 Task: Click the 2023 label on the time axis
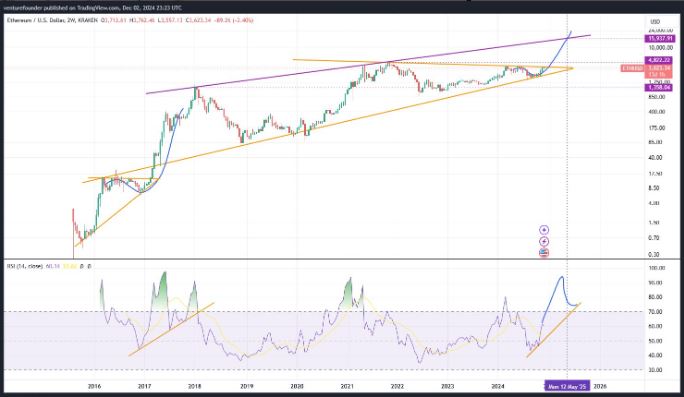pos(448,386)
